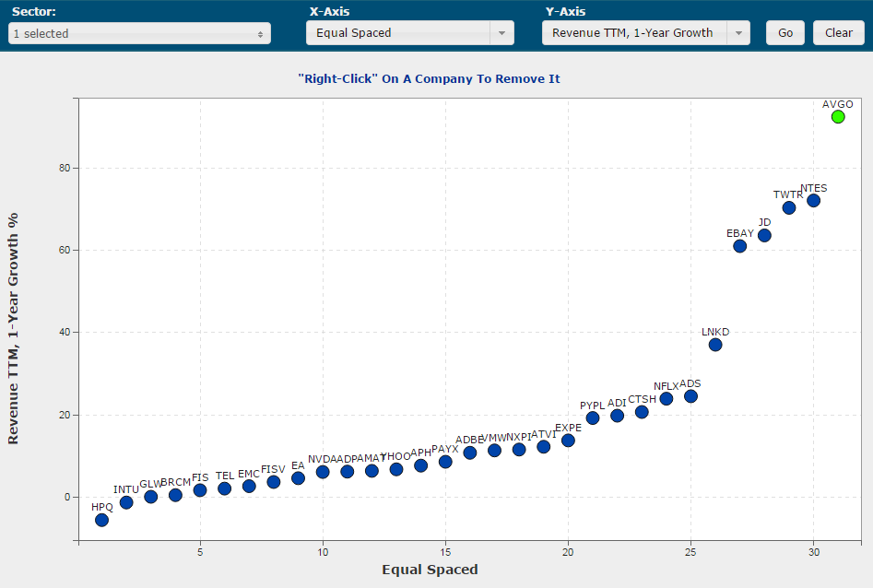The image size is (873, 588).
Task: Select the TWTR data point
Action: tap(789, 207)
